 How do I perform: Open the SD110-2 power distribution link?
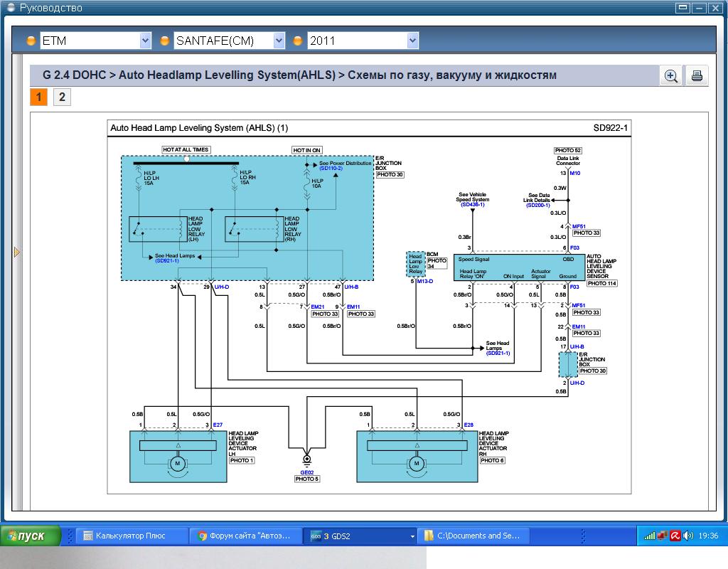pos(331,168)
